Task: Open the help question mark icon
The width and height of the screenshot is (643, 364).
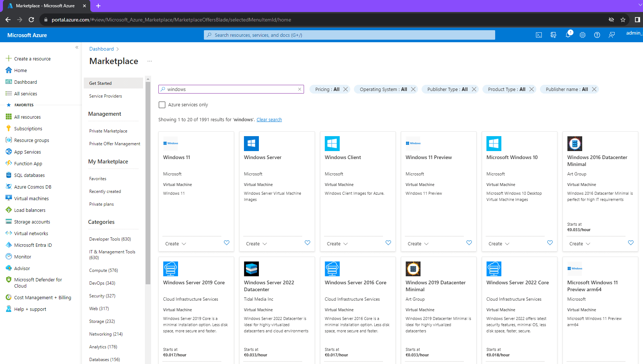Action: 597,35
